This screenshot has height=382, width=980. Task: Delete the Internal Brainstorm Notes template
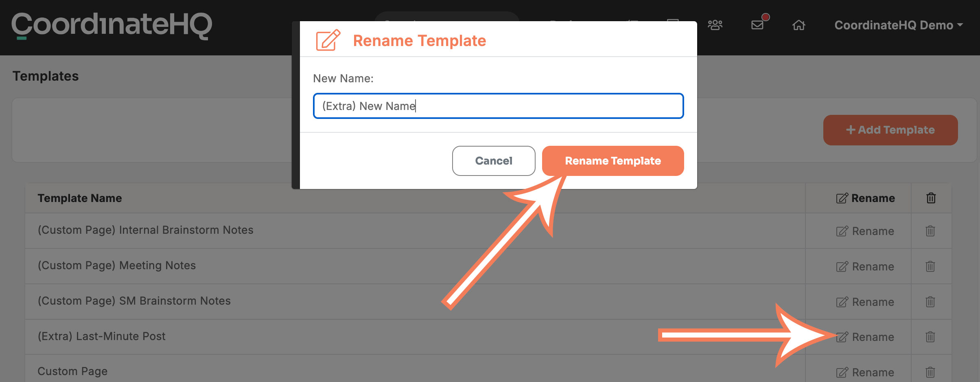(x=930, y=231)
